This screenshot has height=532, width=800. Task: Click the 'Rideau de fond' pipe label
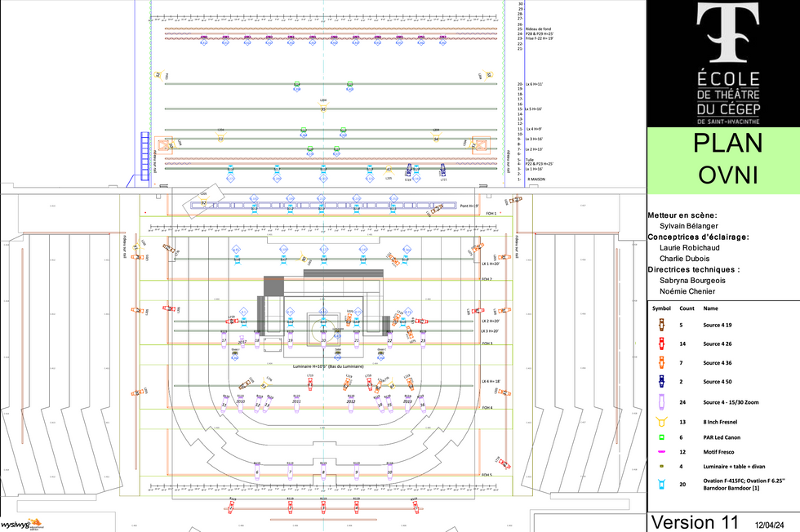click(538, 29)
